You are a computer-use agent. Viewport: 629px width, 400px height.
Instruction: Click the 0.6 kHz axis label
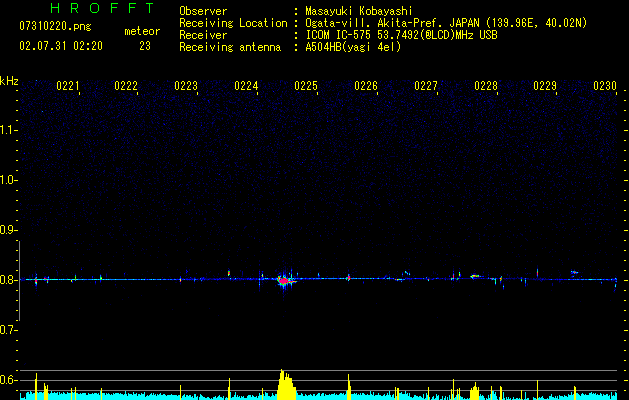coord(8,380)
